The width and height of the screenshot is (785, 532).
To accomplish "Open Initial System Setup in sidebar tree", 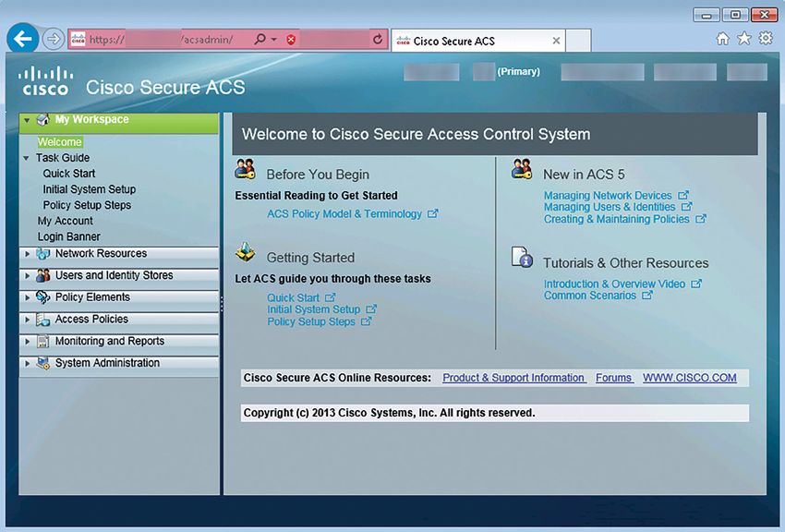I will (x=89, y=189).
